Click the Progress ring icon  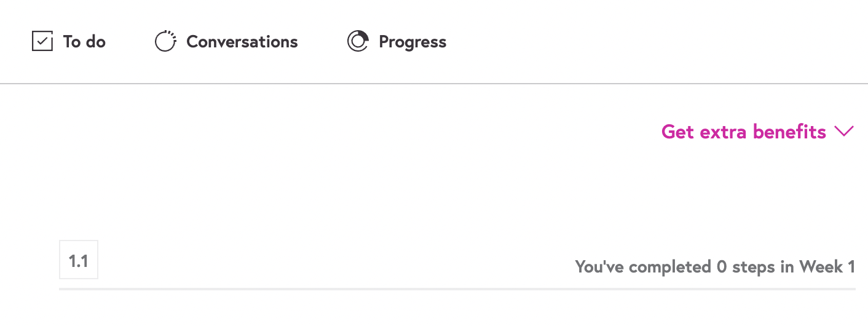point(358,42)
